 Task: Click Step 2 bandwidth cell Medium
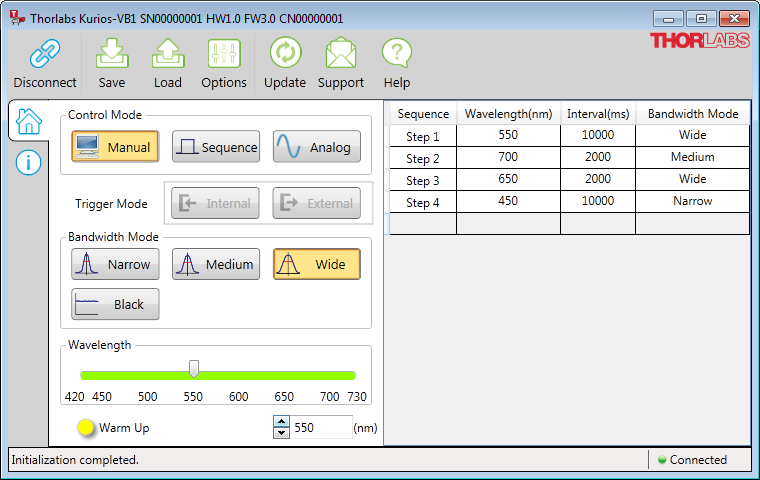pos(693,157)
